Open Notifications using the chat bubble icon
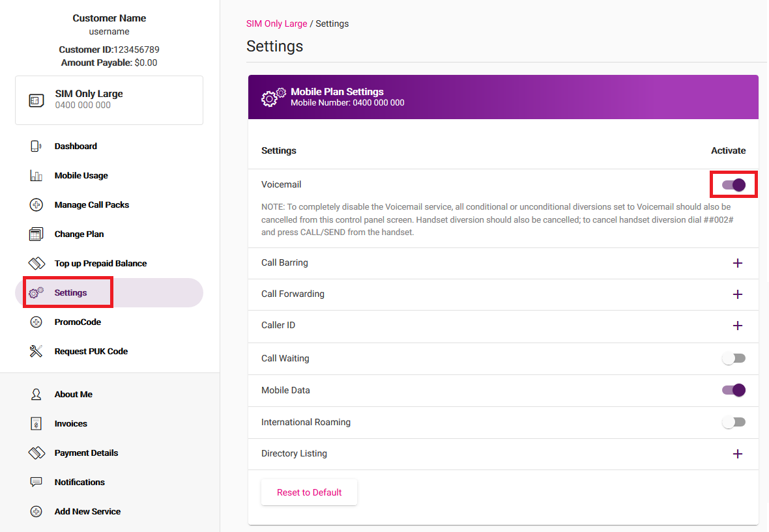This screenshot has height=532, width=769. coord(37,482)
